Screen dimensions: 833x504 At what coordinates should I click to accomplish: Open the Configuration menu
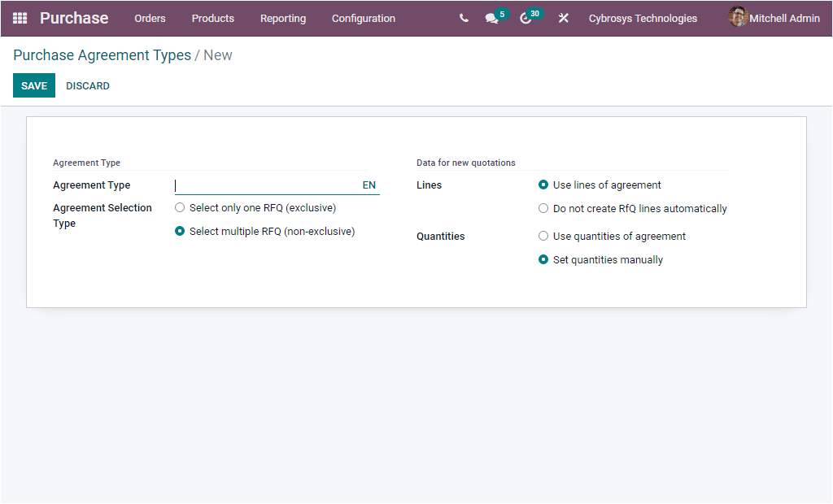click(363, 18)
